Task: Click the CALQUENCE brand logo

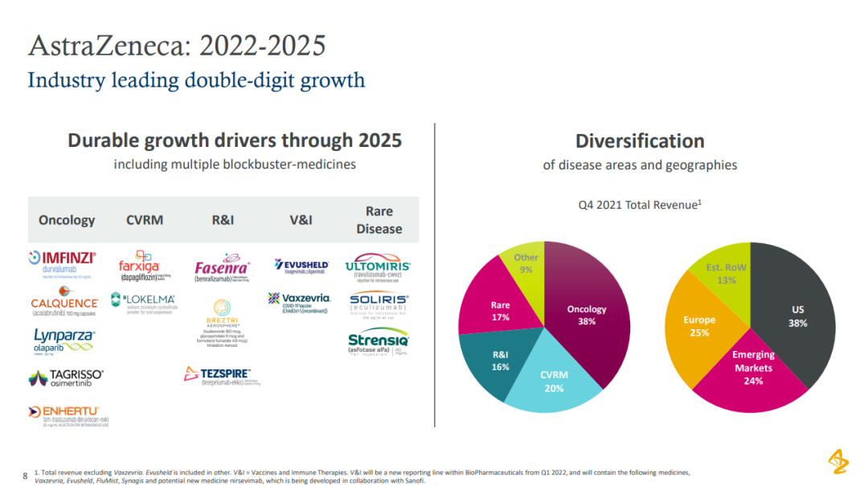Action: click(65, 301)
